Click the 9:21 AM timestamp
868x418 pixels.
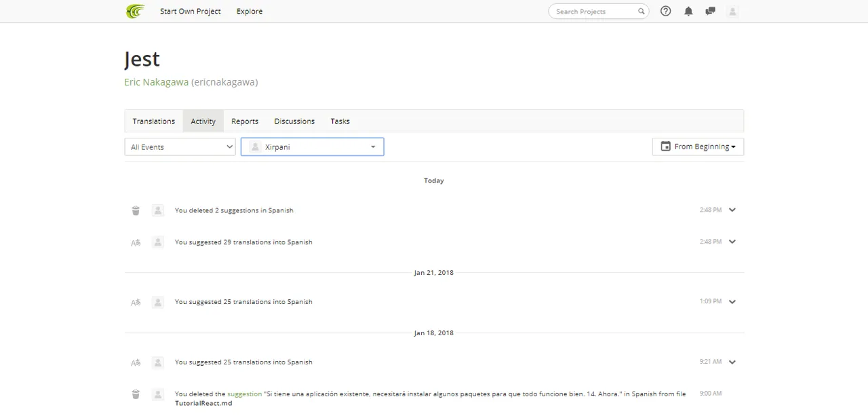(x=711, y=362)
